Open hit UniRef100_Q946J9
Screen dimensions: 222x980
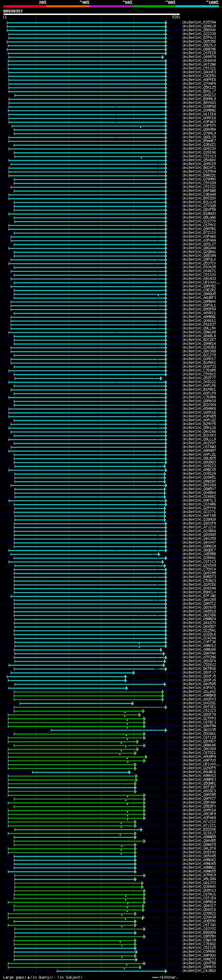click(199, 26)
